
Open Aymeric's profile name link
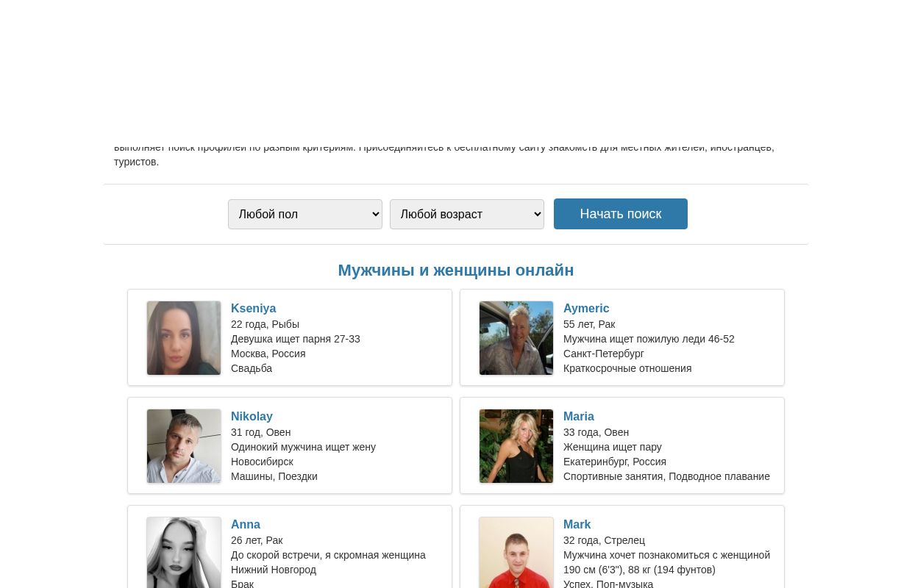(x=586, y=309)
